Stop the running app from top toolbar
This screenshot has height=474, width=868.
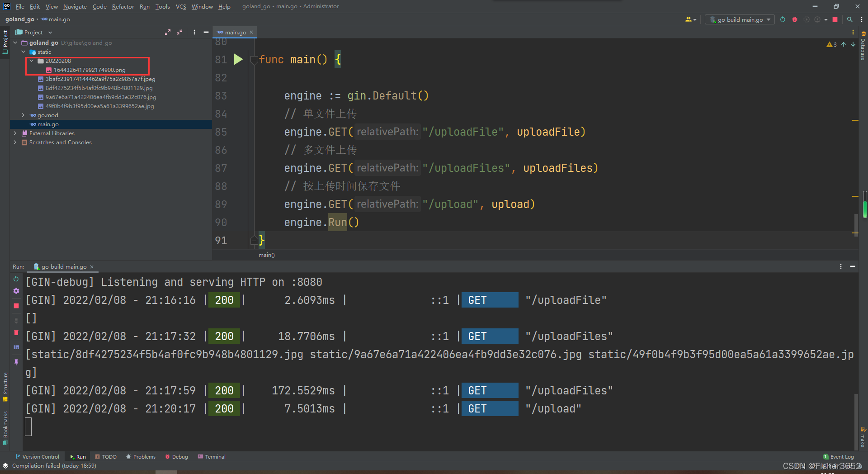(835, 19)
